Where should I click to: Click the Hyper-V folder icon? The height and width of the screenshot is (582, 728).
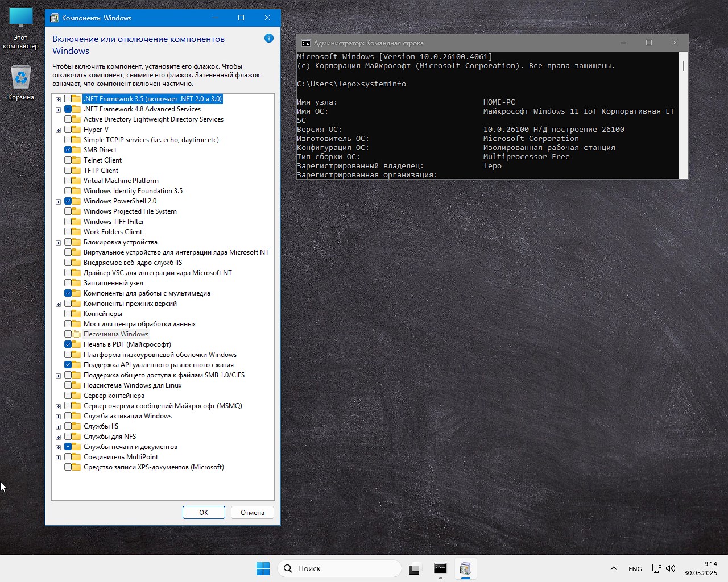[x=76, y=130]
